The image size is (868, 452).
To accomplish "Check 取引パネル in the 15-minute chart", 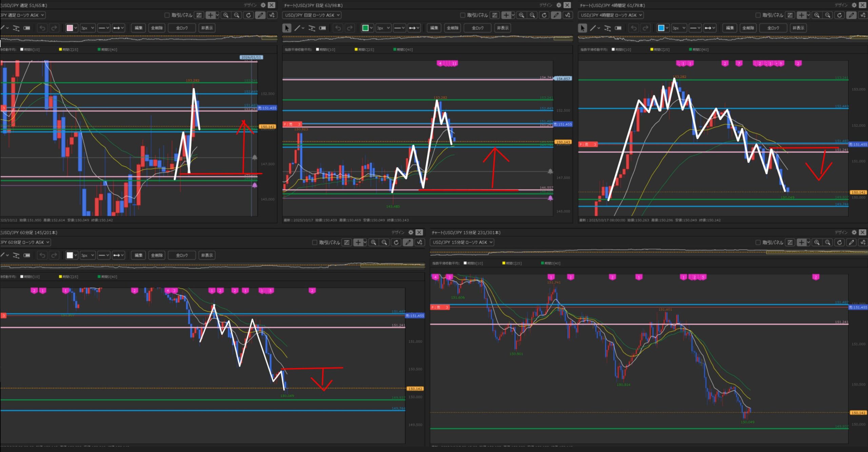I will tap(758, 243).
